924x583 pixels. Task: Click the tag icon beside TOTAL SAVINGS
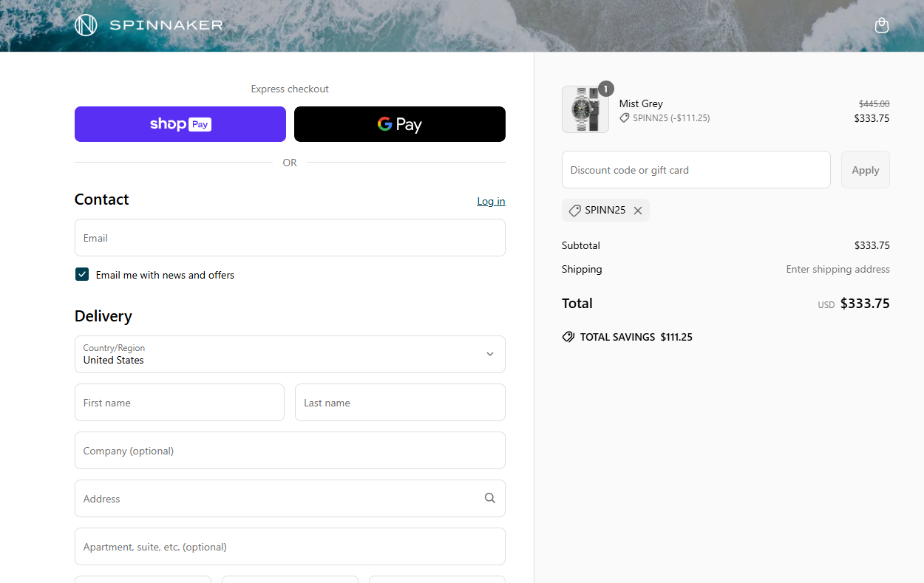tap(568, 336)
